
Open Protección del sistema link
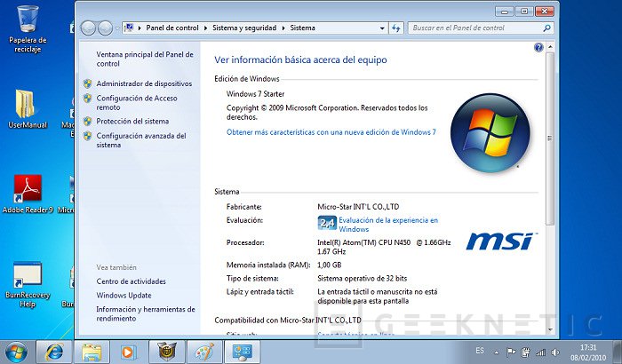click(132, 122)
